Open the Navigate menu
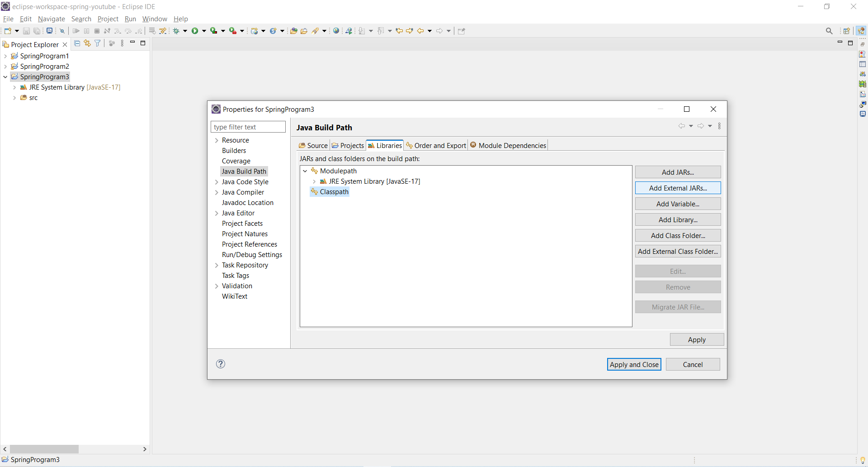Screen dimensions: 868x467 point(52,19)
